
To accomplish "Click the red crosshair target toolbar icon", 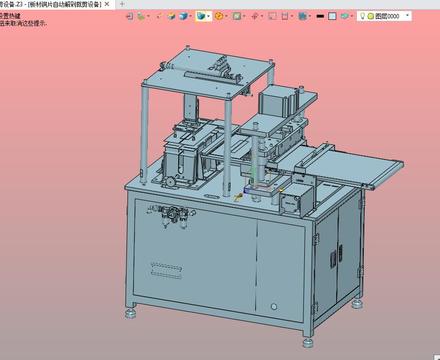I will point(255,16).
